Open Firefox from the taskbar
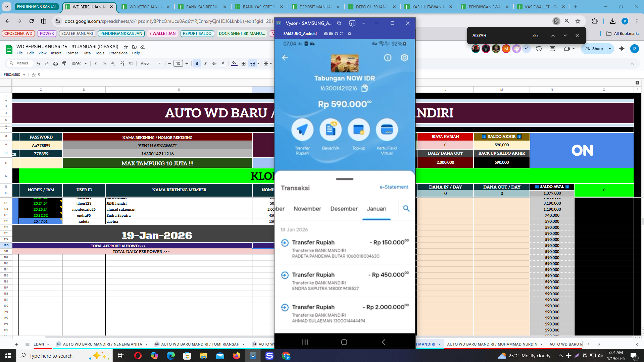The height and width of the screenshot is (362, 644). pyautogui.click(x=237, y=356)
